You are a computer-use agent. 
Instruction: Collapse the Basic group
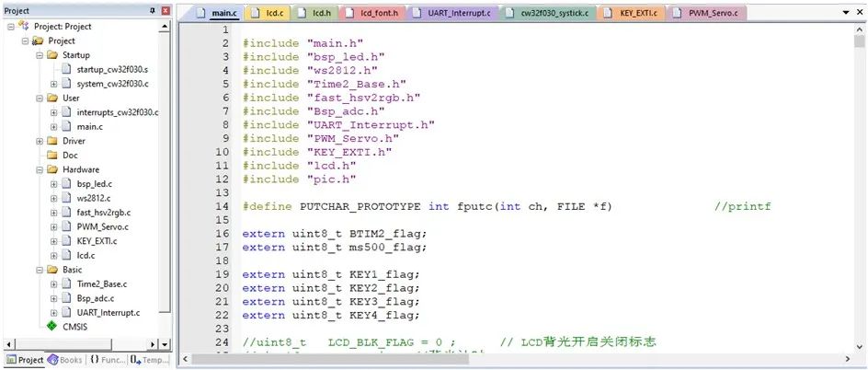[x=40, y=270]
